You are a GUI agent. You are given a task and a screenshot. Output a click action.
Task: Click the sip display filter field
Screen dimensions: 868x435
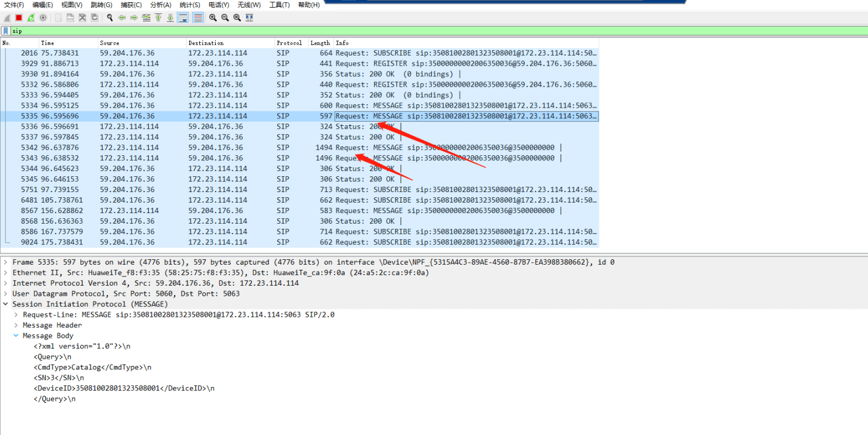(x=410, y=30)
